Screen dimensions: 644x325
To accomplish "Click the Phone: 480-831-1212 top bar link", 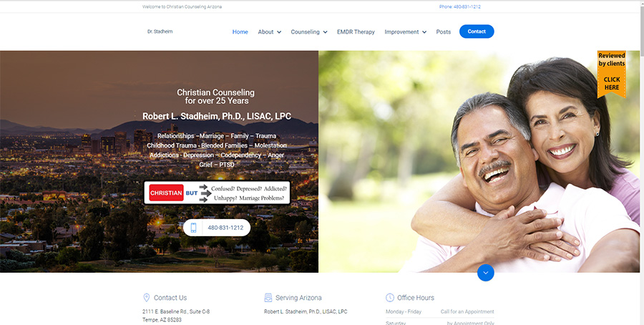I will (459, 7).
